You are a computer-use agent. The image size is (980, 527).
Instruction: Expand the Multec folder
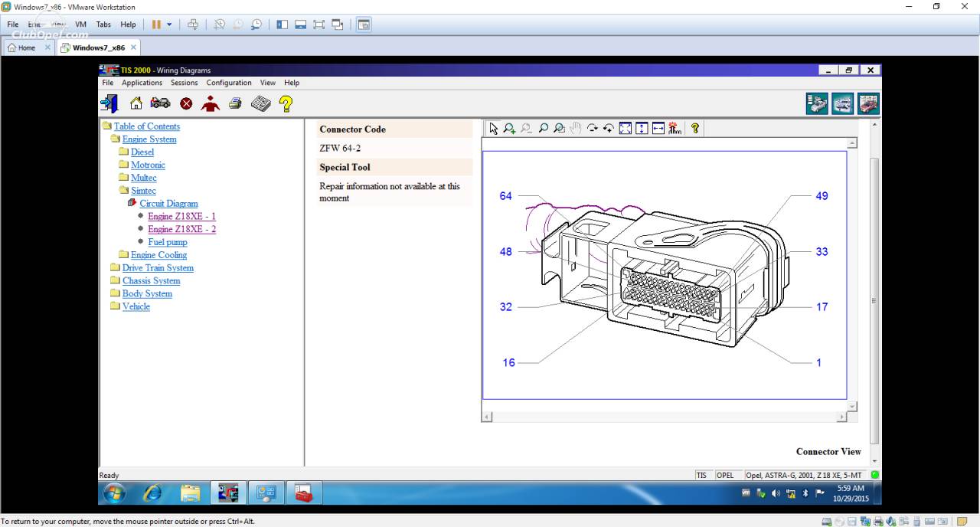[x=144, y=178]
